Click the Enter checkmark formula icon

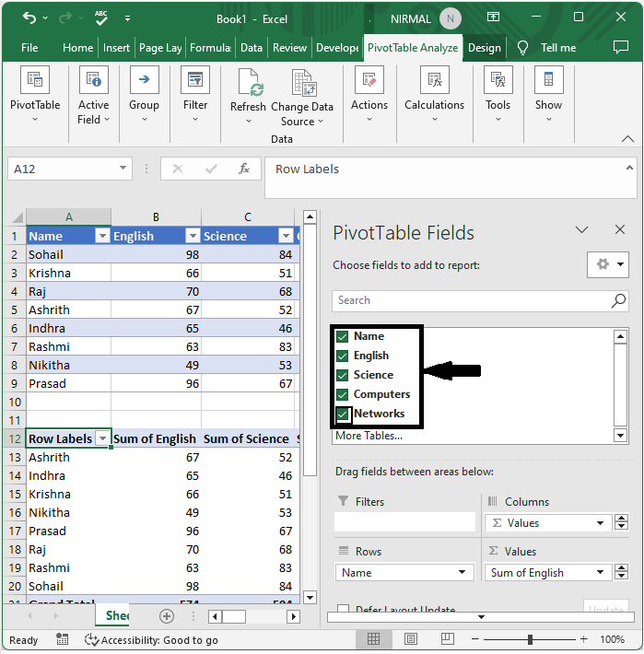point(211,169)
